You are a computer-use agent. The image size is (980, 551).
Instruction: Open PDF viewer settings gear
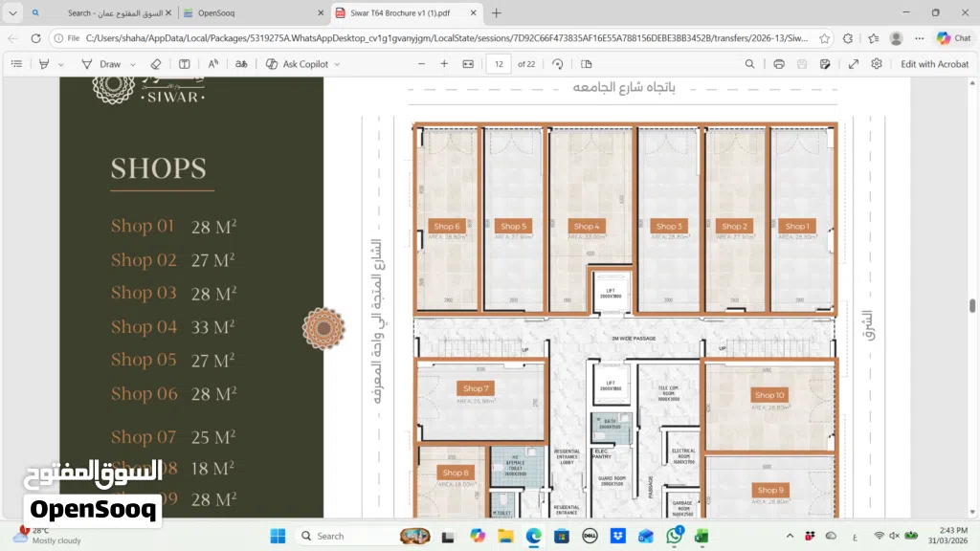point(877,64)
